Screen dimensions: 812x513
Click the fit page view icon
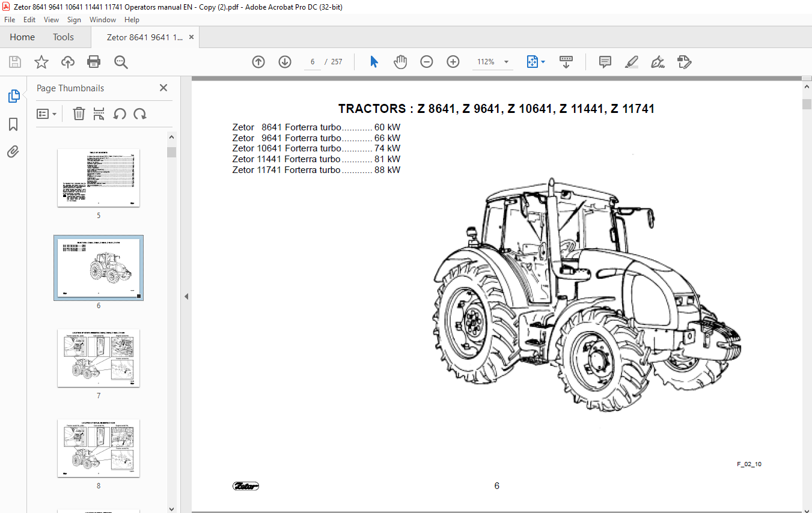pos(532,62)
